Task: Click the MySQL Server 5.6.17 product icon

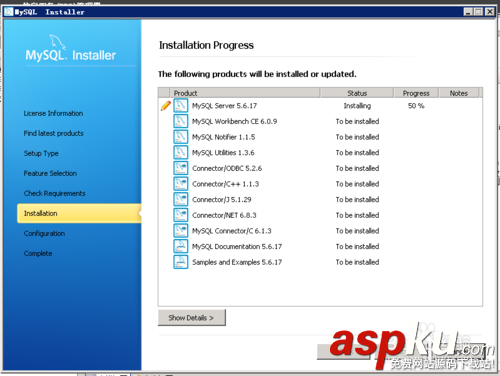Action: pyautogui.click(x=181, y=106)
